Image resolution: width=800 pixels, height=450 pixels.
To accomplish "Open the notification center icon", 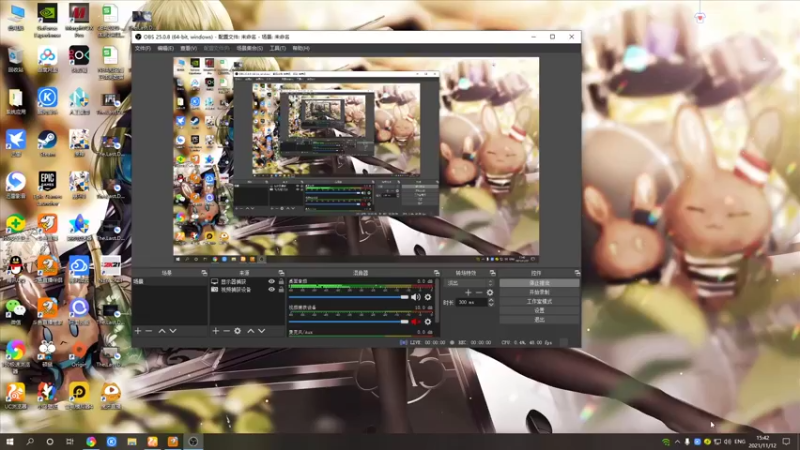I will point(787,442).
